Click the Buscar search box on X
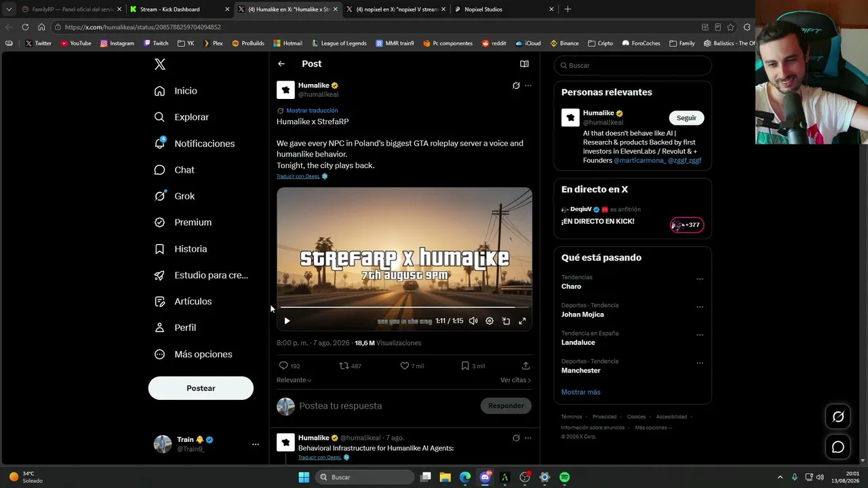 coord(633,66)
